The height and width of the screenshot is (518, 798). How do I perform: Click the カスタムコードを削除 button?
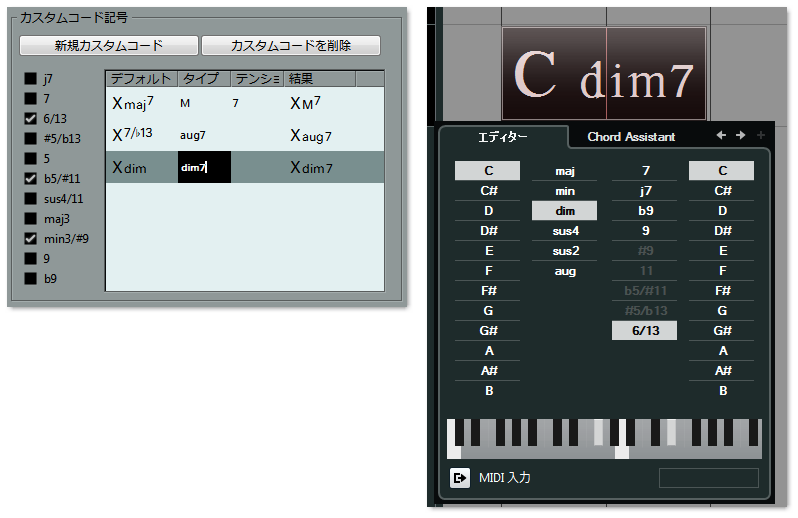click(x=291, y=45)
